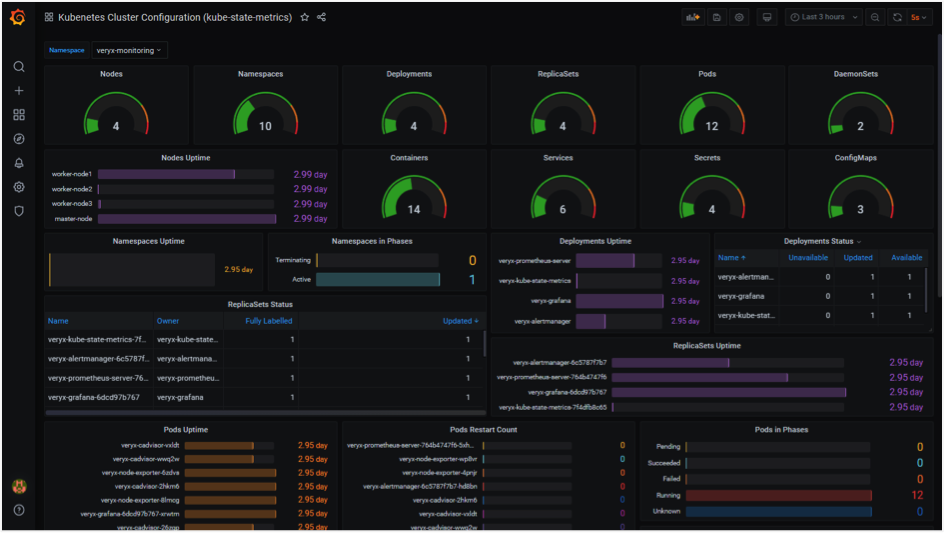Open dashboard settings gear in top toolbar
Screen dimensions: 944x533
point(739,17)
